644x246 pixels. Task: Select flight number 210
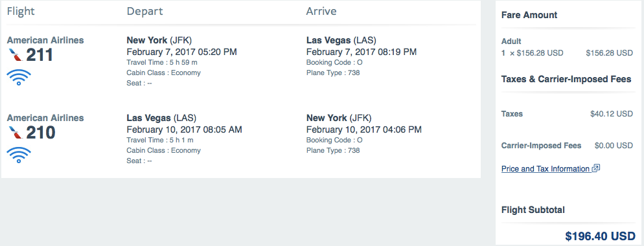[41, 133]
